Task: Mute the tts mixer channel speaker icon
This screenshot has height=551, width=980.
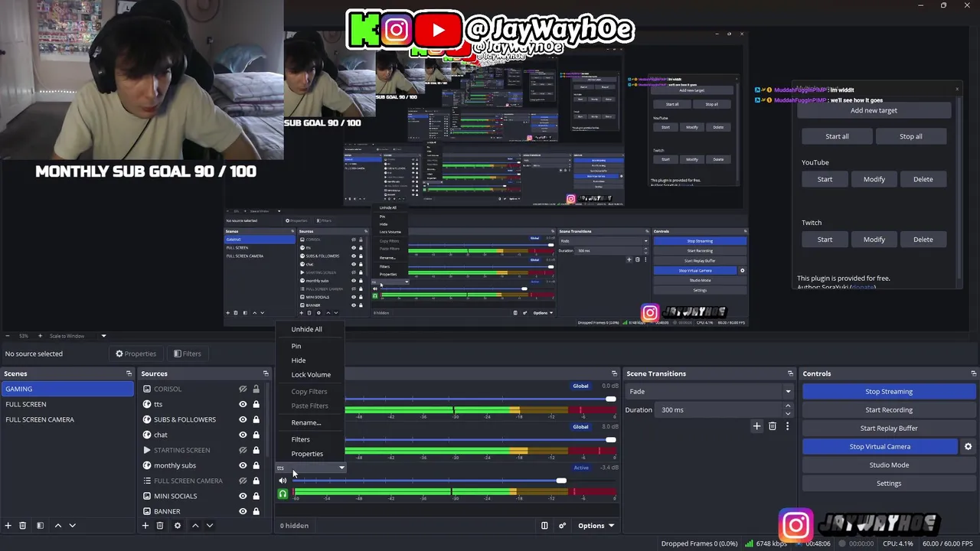Action: (283, 481)
